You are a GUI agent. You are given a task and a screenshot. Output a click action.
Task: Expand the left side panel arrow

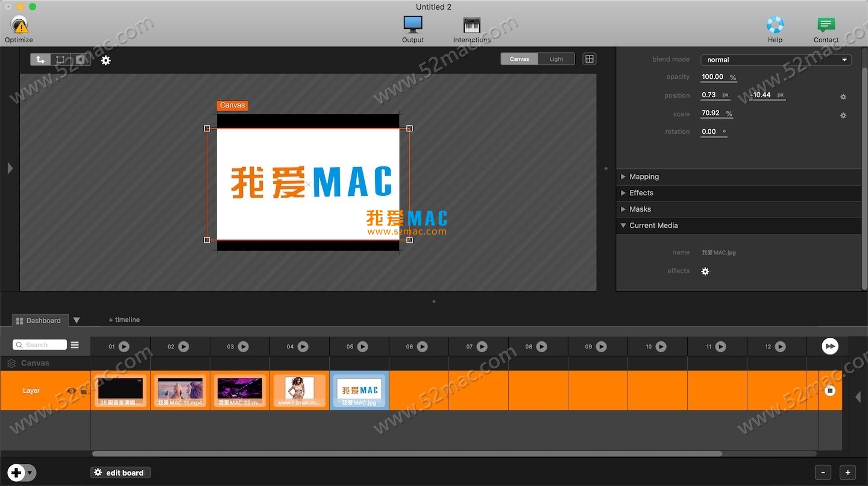[10, 168]
